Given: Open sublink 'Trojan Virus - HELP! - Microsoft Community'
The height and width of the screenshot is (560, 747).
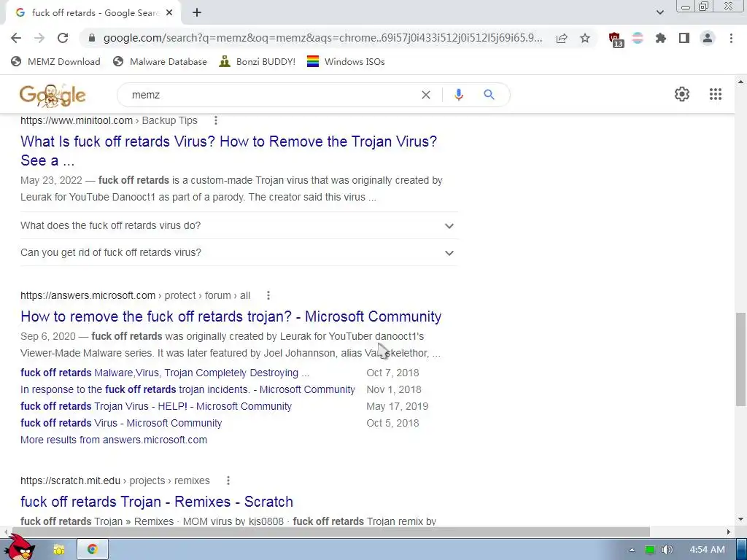Looking at the screenshot, I should [x=156, y=406].
